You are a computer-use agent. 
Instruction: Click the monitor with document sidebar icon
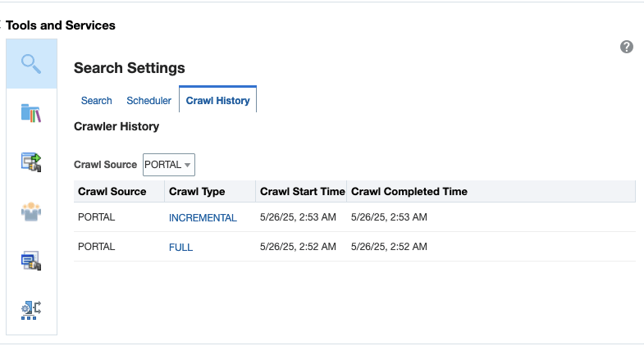click(x=31, y=261)
